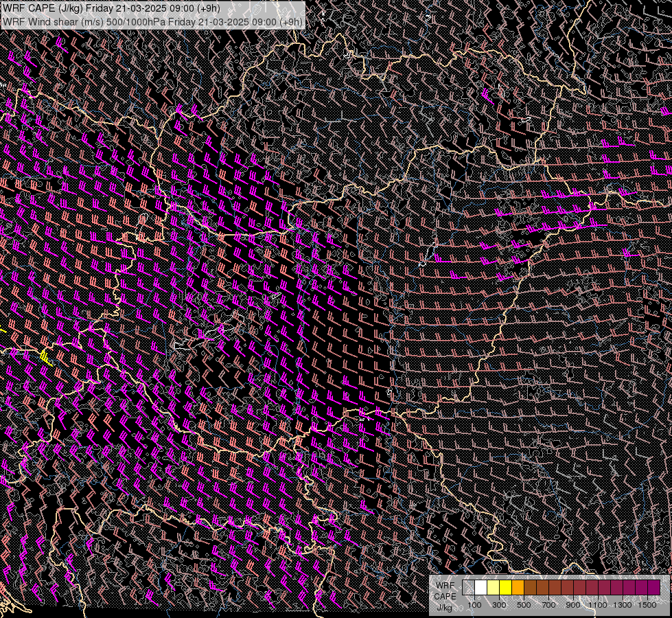This screenshot has width=672, height=618.
Task: Select the rightmost purple CAPE legend swatch
Action: point(654,588)
